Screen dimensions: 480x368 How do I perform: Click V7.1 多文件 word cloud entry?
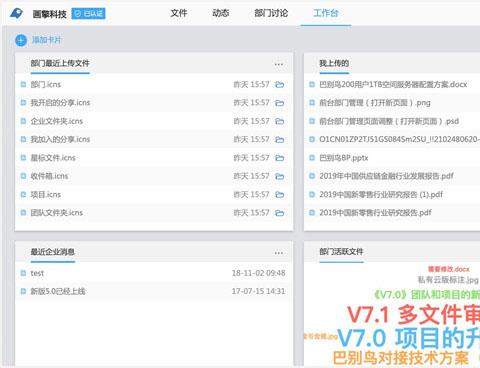click(x=413, y=314)
